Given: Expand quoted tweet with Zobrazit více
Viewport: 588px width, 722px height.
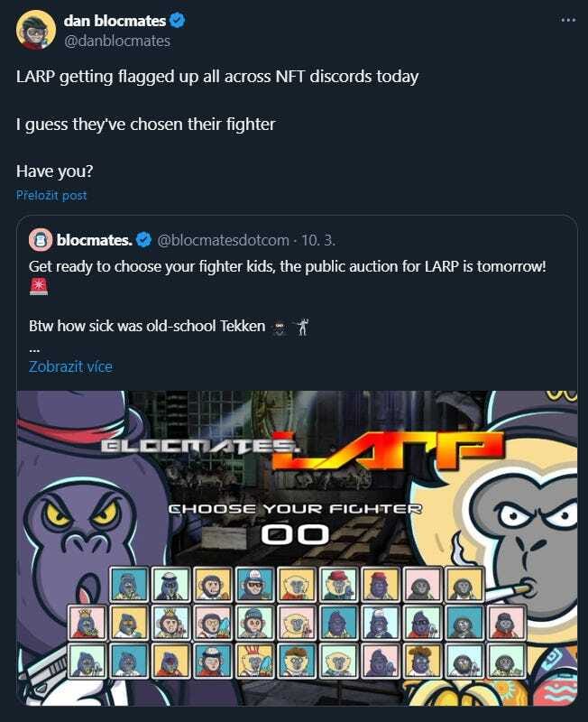Looking at the screenshot, I should [x=70, y=366].
